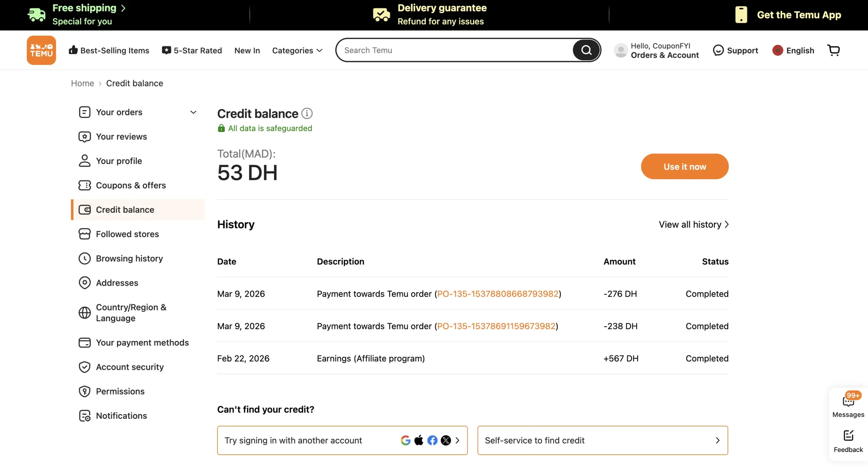Click the Addresses location pin icon
The image size is (868, 473).
coord(84,283)
